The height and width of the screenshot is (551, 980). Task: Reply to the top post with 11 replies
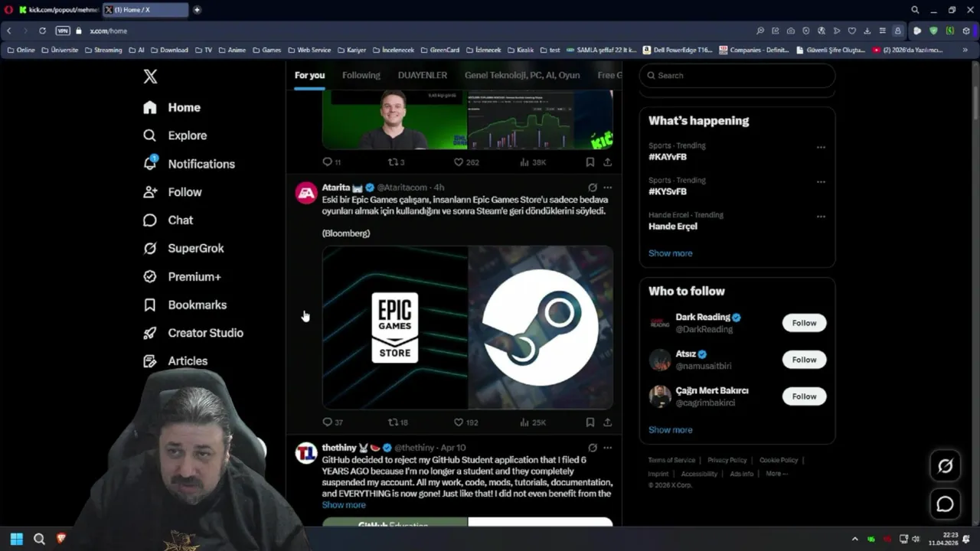[x=332, y=162]
